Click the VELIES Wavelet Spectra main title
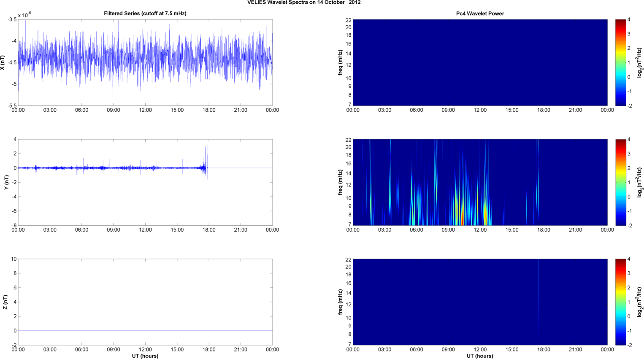The width and height of the screenshot is (644, 359). click(304, 3)
